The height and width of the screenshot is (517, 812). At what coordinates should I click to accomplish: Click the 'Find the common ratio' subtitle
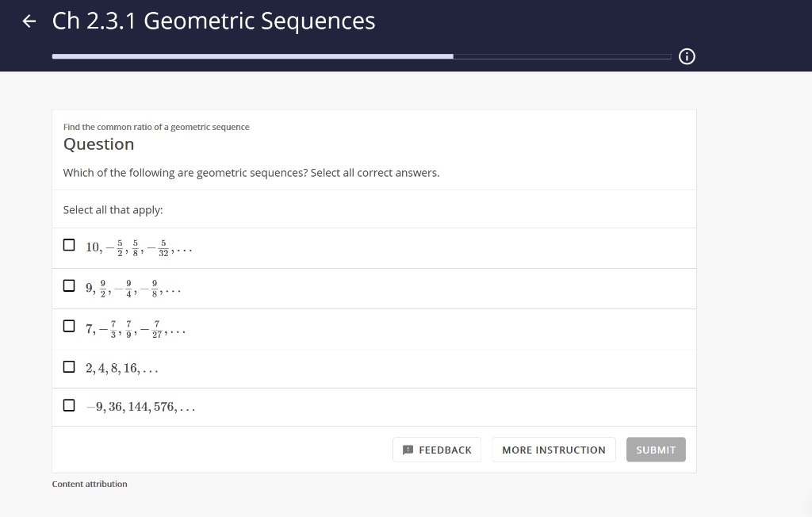click(156, 127)
